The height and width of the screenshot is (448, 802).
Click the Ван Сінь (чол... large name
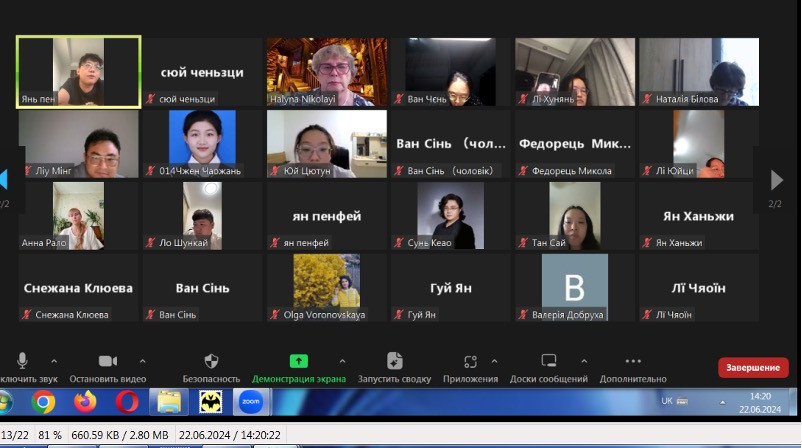pos(451,144)
